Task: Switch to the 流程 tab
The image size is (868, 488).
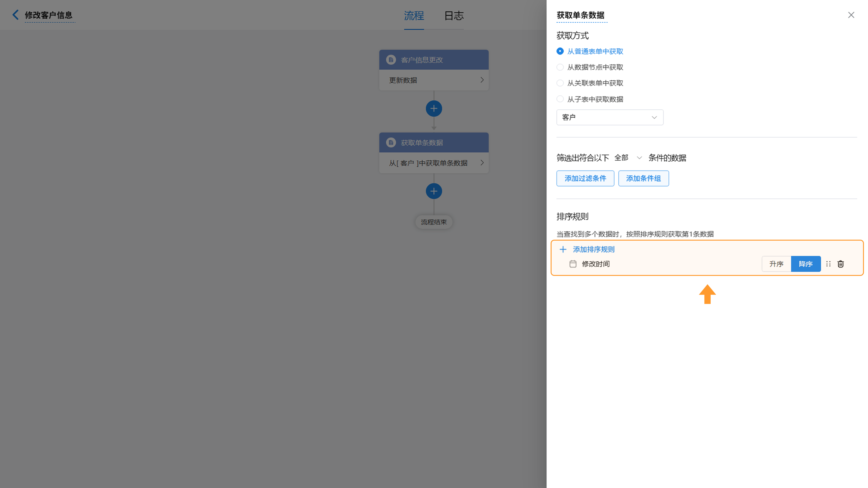Action: point(414,16)
